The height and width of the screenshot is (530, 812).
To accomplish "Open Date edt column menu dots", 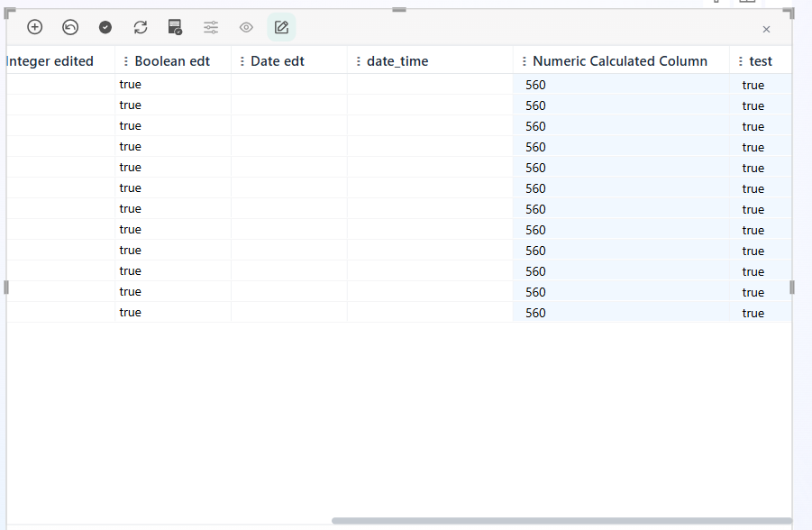I will [x=242, y=61].
